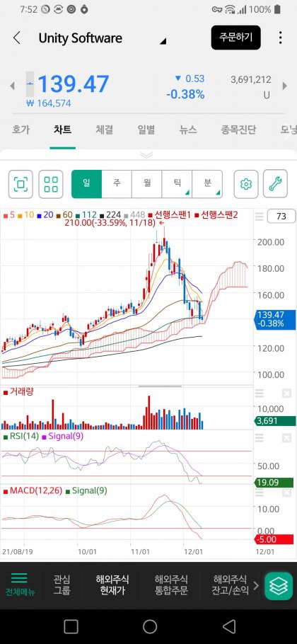The width and height of the screenshot is (297, 644).
Task: Open the three-dot more options menu
Action: coord(280,38)
